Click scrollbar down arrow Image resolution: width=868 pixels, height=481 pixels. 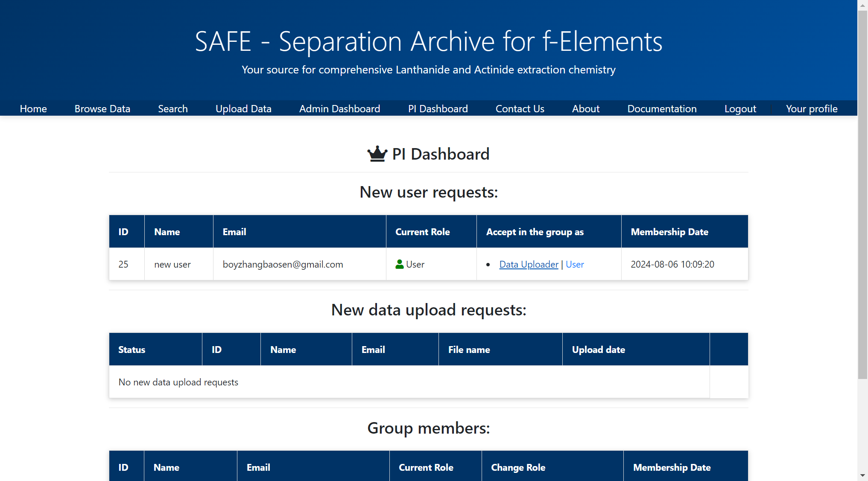pos(862,475)
